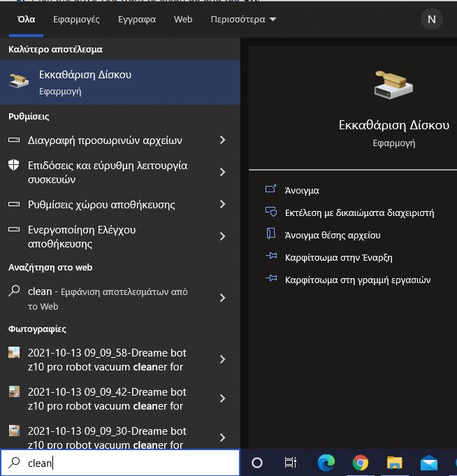Open Task View on the taskbar
This screenshot has height=476, width=457.
coord(290,463)
